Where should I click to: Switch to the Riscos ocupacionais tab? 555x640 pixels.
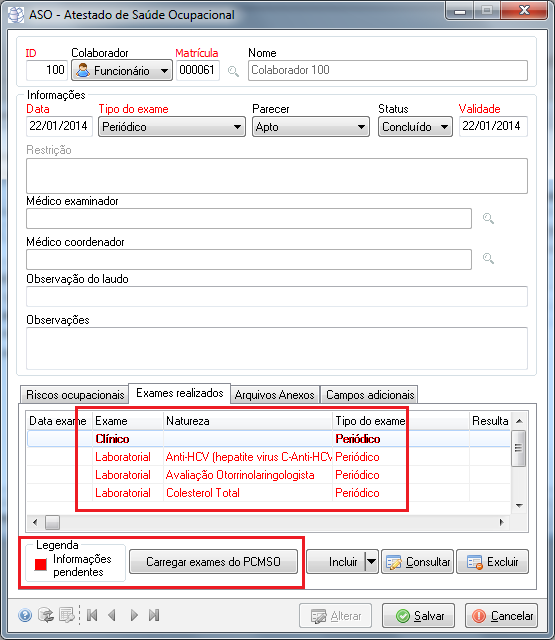[75, 395]
